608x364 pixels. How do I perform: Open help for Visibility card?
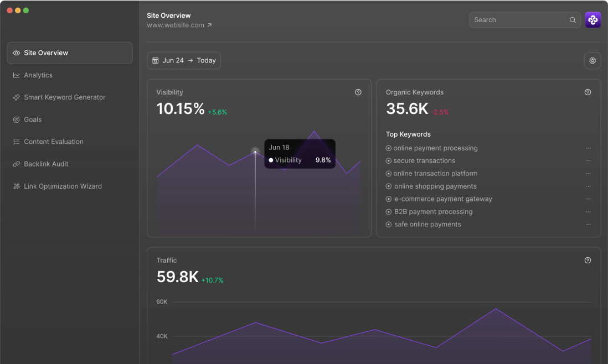tap(358, 92)
